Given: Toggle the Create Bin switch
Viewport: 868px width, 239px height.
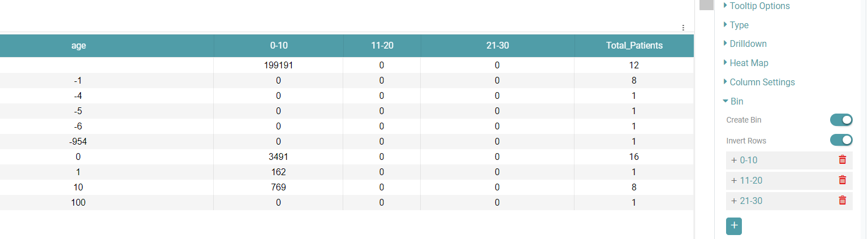Looking at the screenshot, I should [x=841, y=120].
